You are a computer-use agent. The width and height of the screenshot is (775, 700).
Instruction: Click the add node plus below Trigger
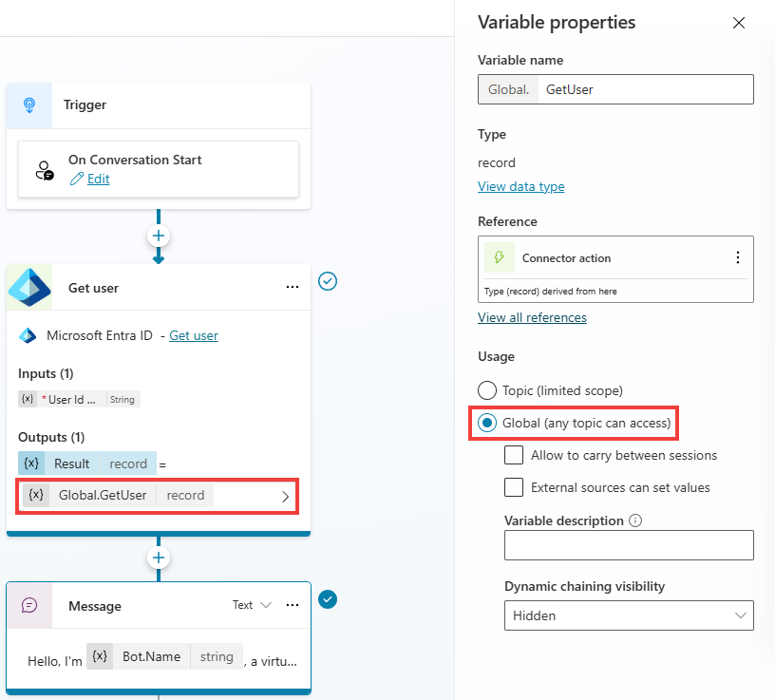159,236
